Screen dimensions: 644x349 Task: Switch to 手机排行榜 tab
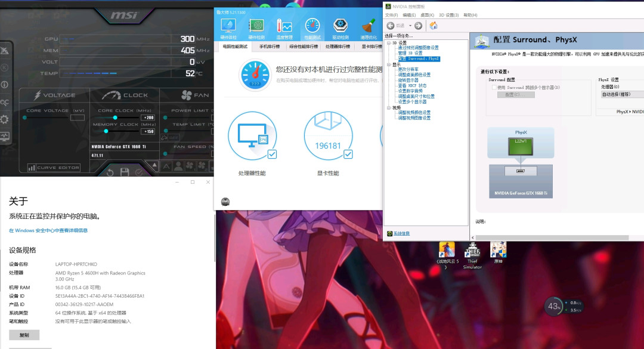pyautogui.click(x=270, y=47)
